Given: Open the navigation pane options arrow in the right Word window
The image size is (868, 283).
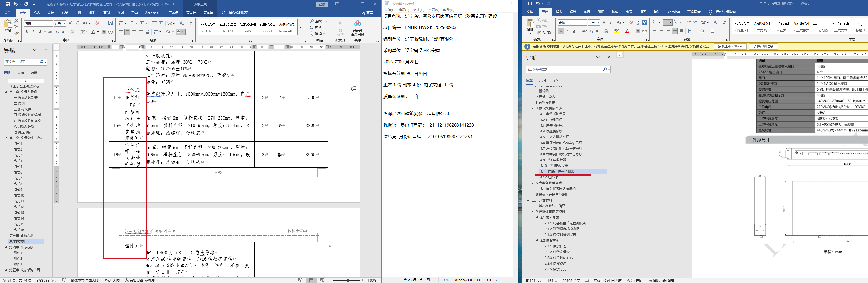Looking at the screenshot, I should [x=598, y=57].
